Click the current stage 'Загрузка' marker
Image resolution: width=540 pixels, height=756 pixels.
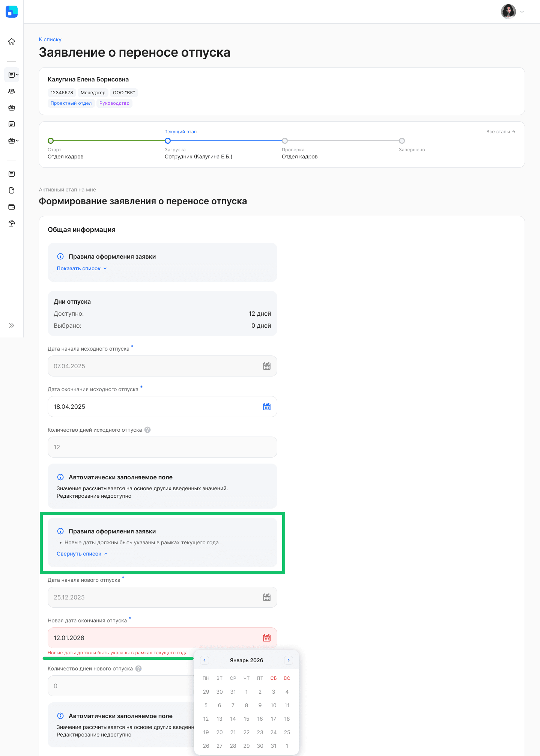point(168,141)
